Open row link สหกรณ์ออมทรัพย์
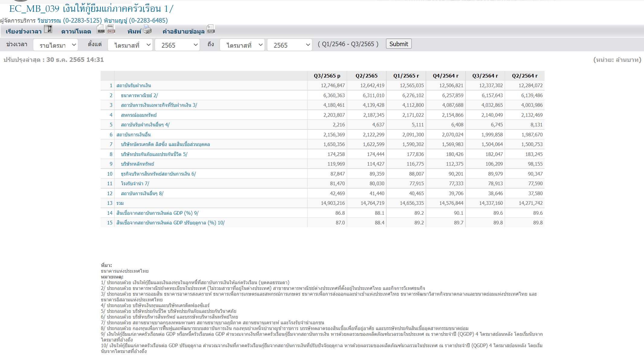 tap(139, 115)
